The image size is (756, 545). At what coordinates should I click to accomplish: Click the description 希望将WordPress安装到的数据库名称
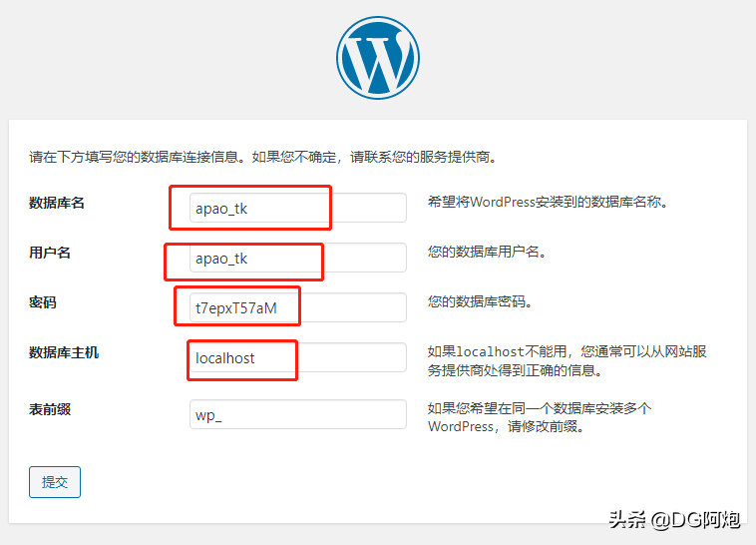coord(548,202)
